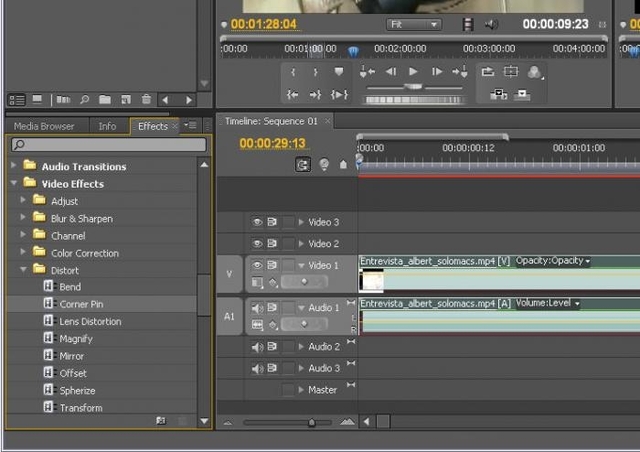
Task: Click the Overwrite edit button
Action: coord(522,95)
